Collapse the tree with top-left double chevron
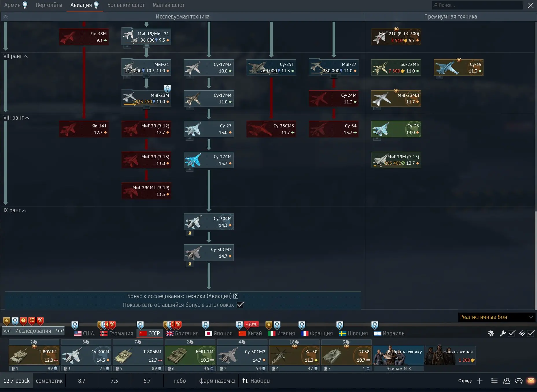Image resolution: width=537 pixels, height=392 pixels. pos(5,17)
